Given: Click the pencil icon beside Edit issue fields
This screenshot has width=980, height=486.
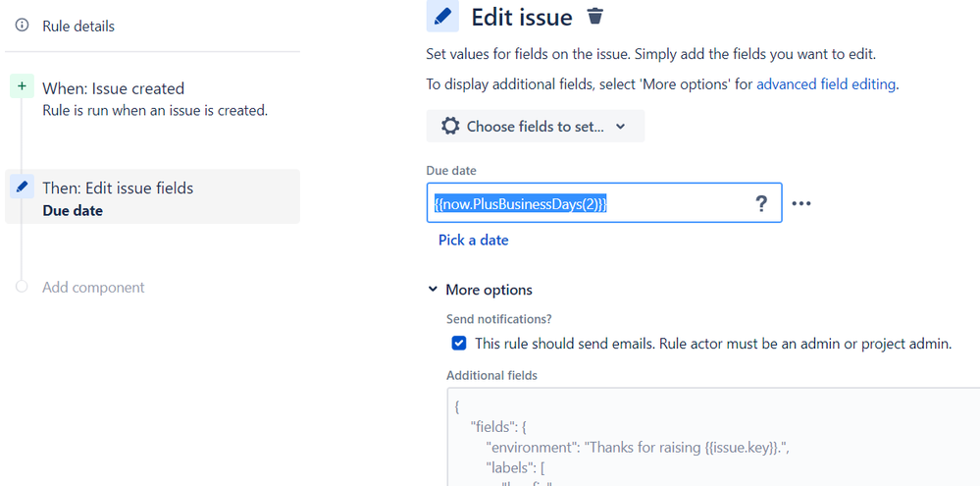Looking at the screenshot, I should (22, 187).
